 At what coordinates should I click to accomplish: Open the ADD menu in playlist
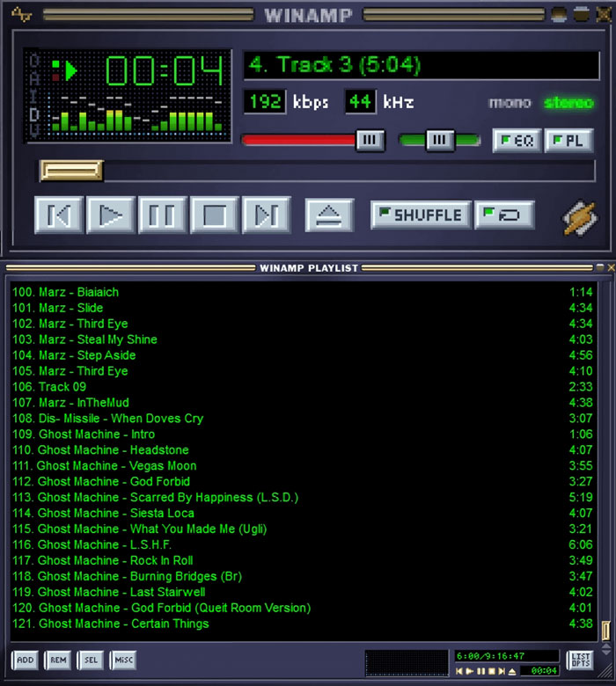25,660
